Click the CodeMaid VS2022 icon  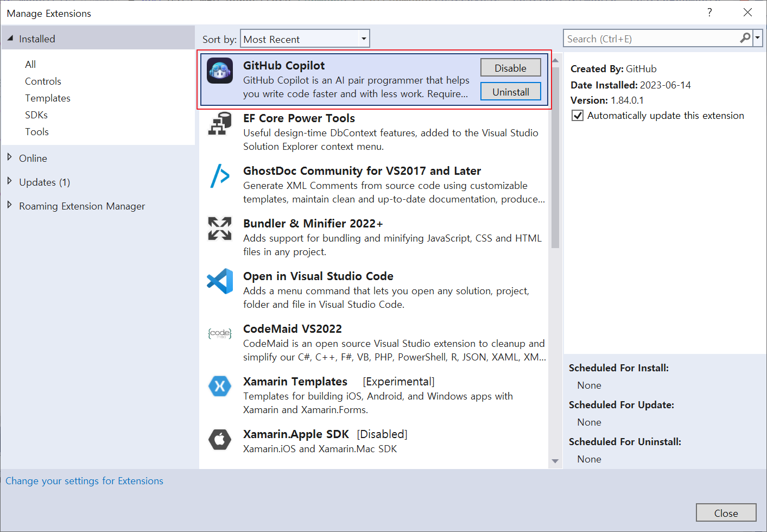220,333
